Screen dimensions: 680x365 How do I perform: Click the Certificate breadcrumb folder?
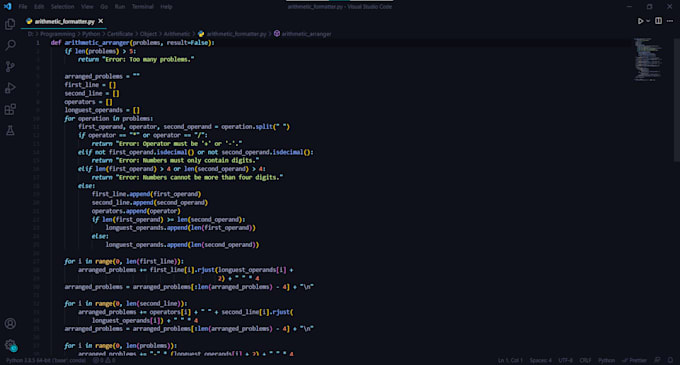[120, 34]
